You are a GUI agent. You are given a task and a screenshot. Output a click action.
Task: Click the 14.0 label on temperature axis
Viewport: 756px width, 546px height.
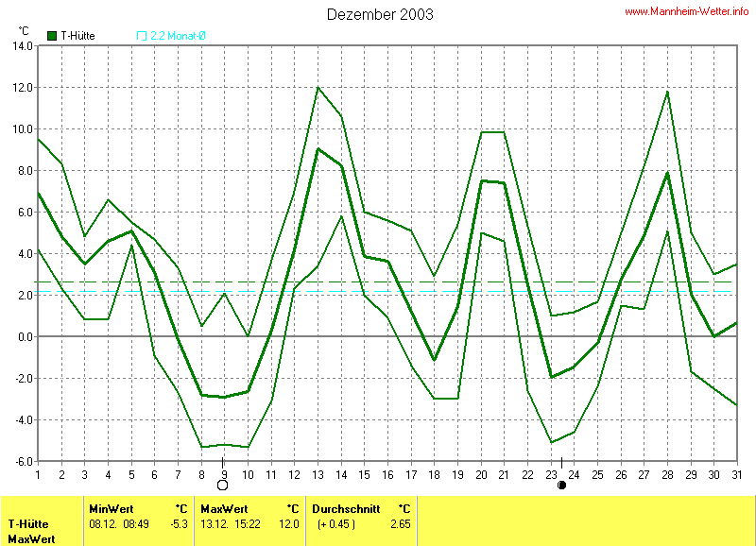tap(23, 45)
